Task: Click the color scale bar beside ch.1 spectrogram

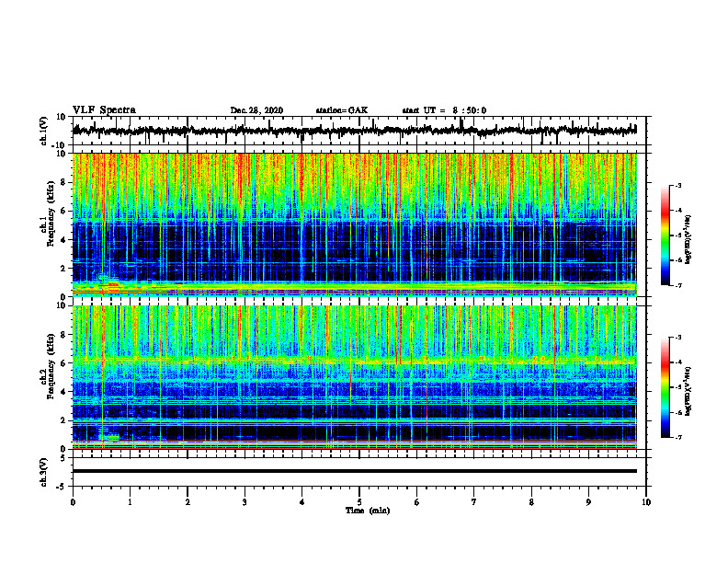Action: (x=665, y=236)
